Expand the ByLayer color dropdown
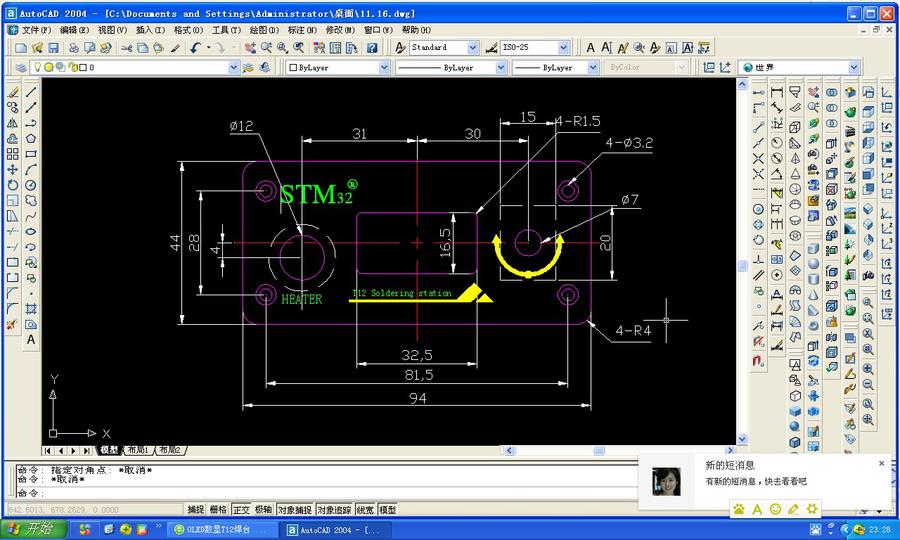Screen dimensions: 900x540 tap(384, 68)
